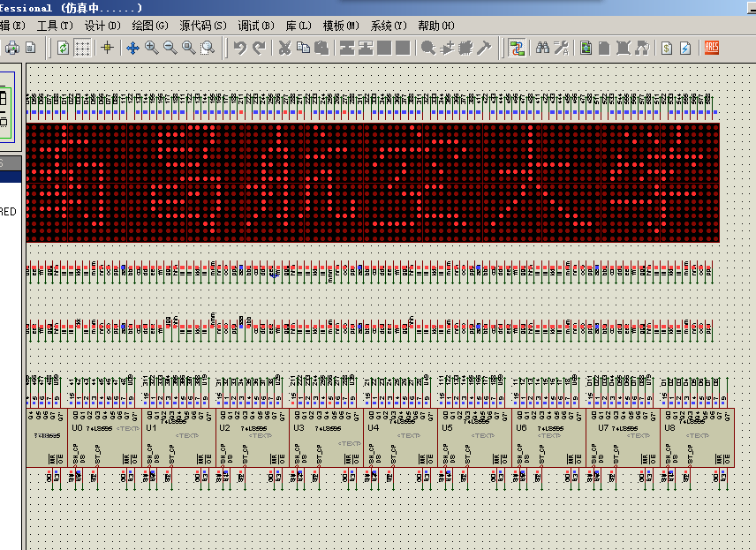The image size is (756, 550).
Task: Click the Block Copy icon
Action: coord(347,48)
